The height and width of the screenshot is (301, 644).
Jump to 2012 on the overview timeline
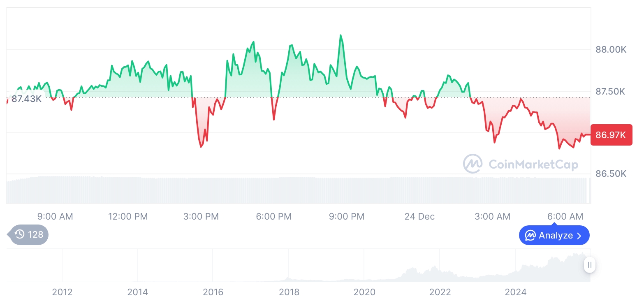[62, 292]
